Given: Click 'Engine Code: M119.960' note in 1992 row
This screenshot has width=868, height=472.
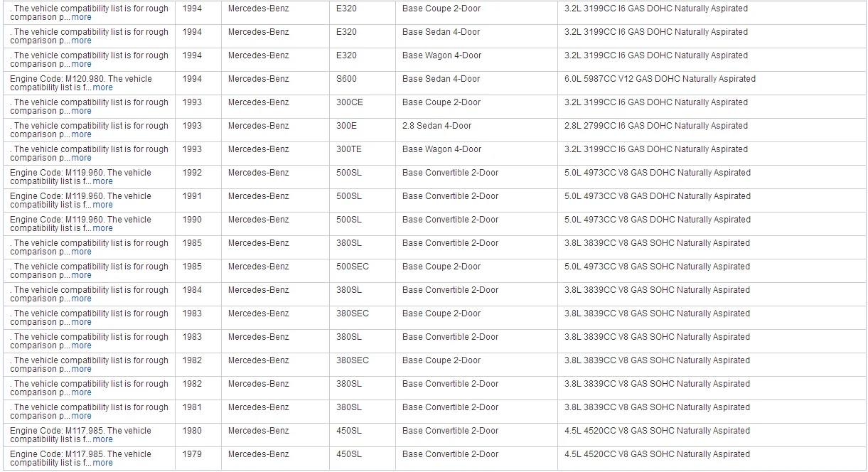Looking at the screenshot, I should pyautogui.click(x=57, y=173).
